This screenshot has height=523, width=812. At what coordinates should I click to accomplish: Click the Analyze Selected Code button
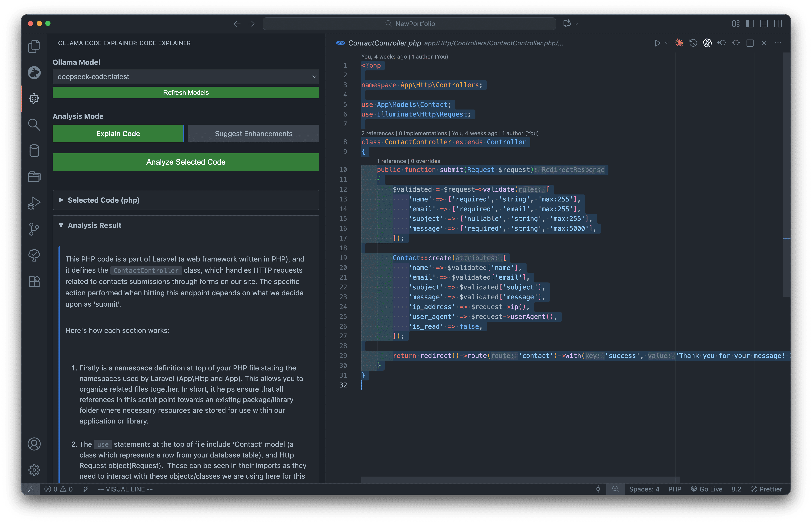pyautogui.click(x=186, y=162)
